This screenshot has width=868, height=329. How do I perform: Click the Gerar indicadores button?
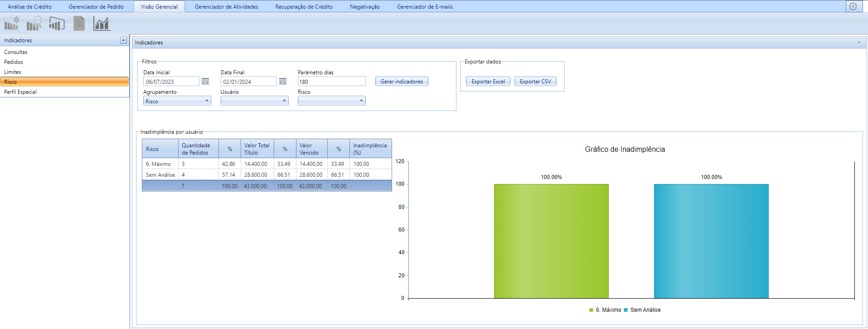(x=402, y=81)
